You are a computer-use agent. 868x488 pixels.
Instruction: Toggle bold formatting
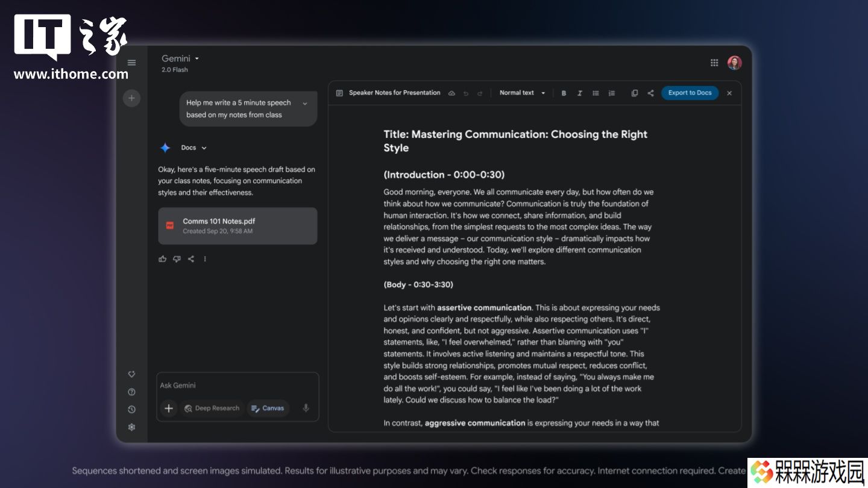point(564,93)
